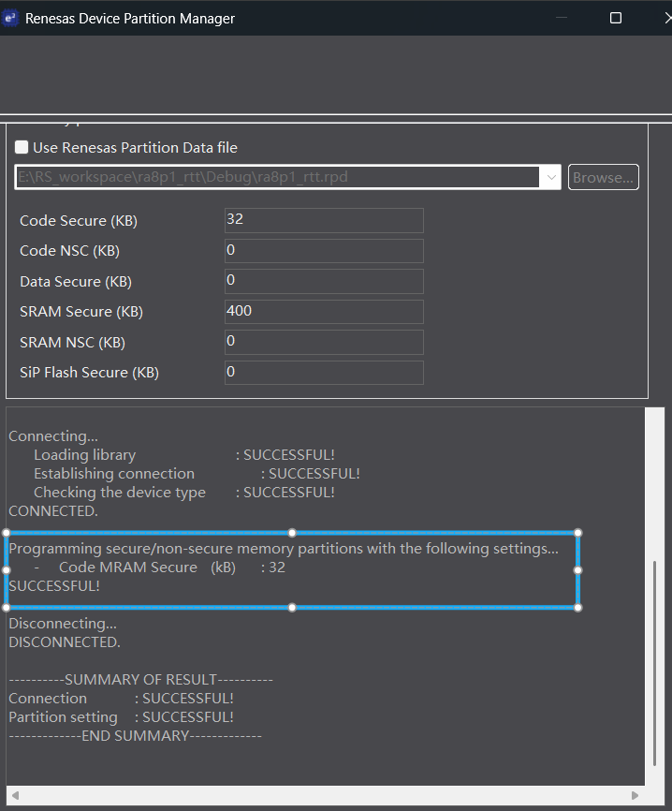Click the Code Secure (KB) input field

tap(324, 220)
